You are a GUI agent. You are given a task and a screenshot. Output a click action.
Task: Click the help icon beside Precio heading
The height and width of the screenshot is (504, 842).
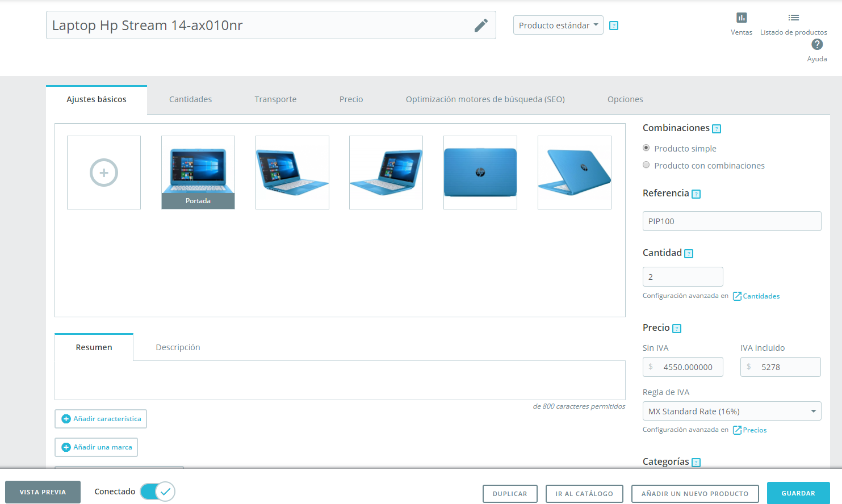click(677, 329)
